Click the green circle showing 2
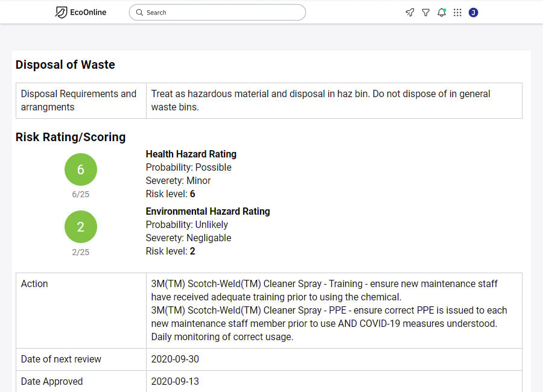The height and width of the screenshot is (392, 543). point(81,227)
